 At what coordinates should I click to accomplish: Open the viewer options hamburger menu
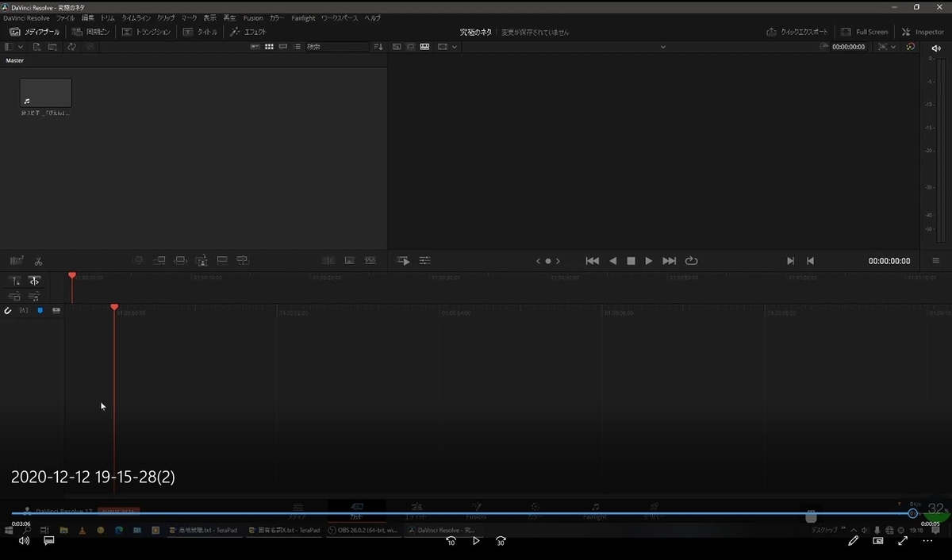click(935, 261)
